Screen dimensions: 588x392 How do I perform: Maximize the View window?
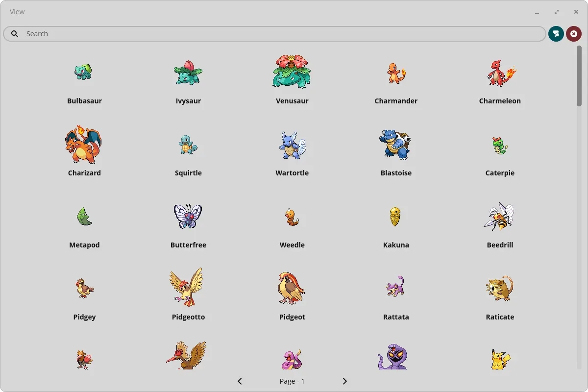click(557, 12)
